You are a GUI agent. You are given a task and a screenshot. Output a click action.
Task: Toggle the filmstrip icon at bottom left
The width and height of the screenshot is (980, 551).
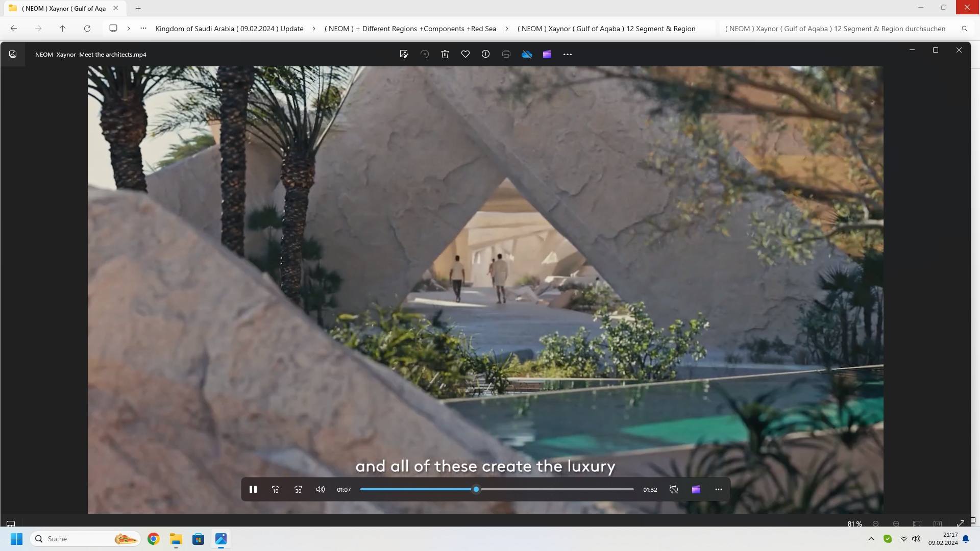pos(11,523)
